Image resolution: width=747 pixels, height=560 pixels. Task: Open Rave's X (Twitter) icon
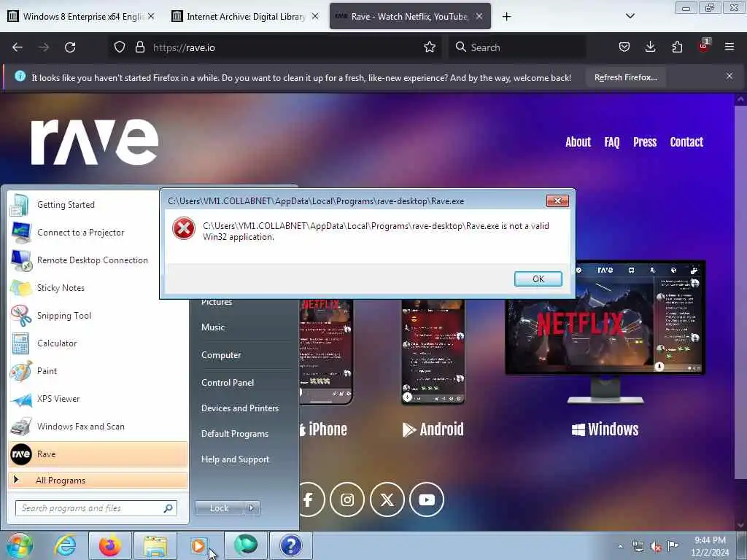pyautogui.click(x=387, y=499)
